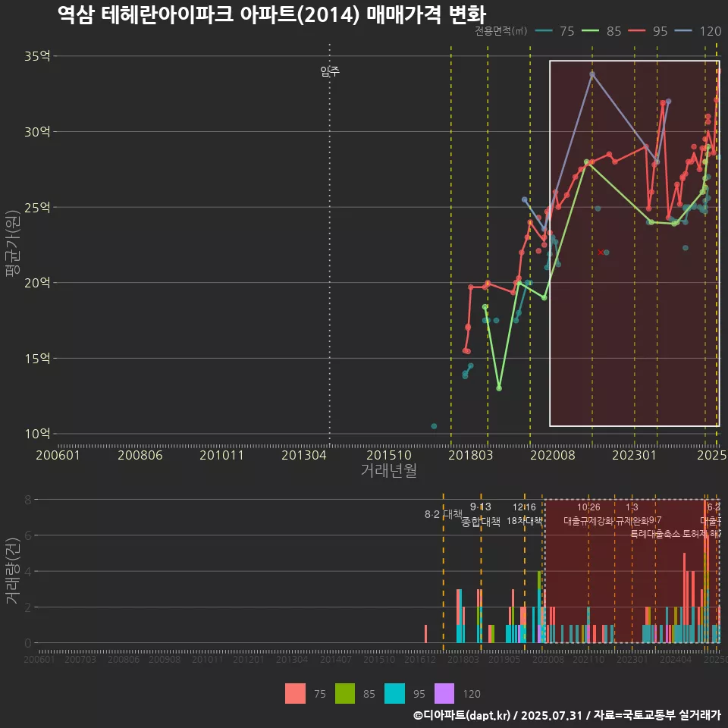Click the 거래량(건) axis title

click(13, 571)
